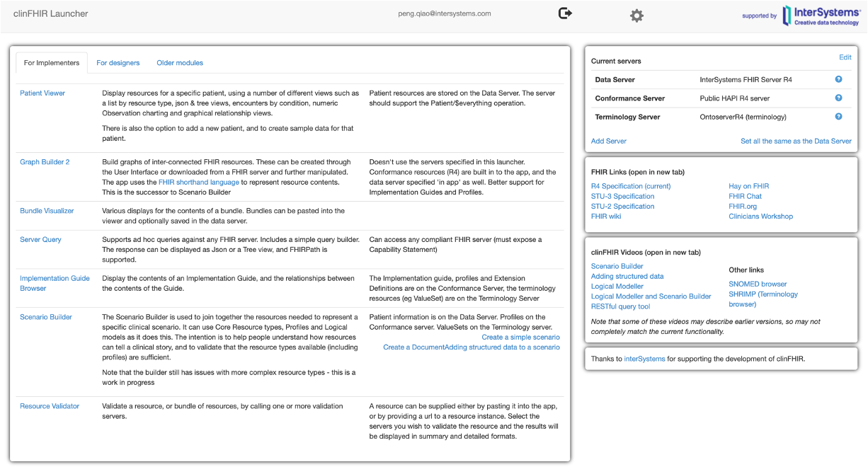Select the For Implementers tab
The height and width of the screenshot is (467, 868).
52,63
